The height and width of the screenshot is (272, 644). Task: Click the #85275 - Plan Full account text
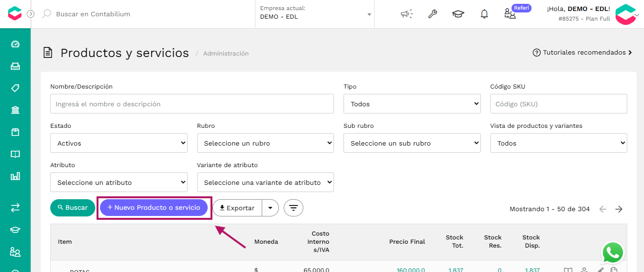tap(584, 19)
